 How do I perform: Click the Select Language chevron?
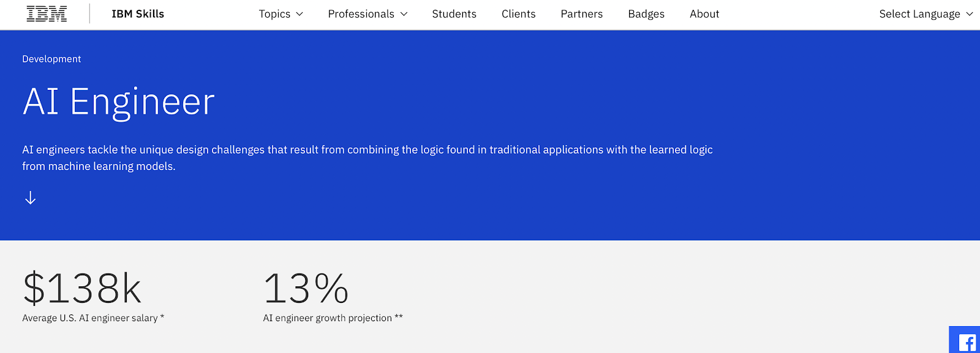[970, 14]
